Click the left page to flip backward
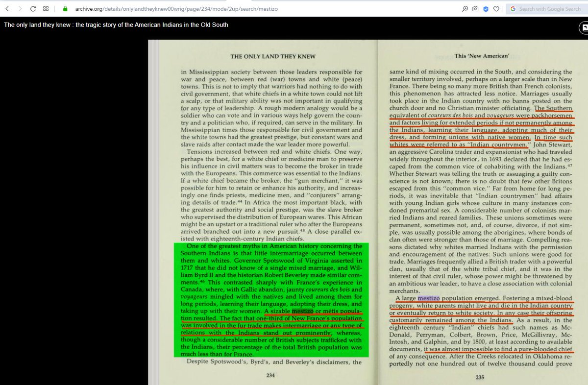 click(264, 213)
